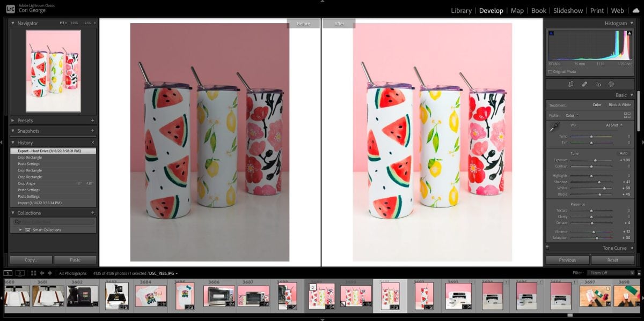
Task: Collapse the History panel
Action: (13, 143)
